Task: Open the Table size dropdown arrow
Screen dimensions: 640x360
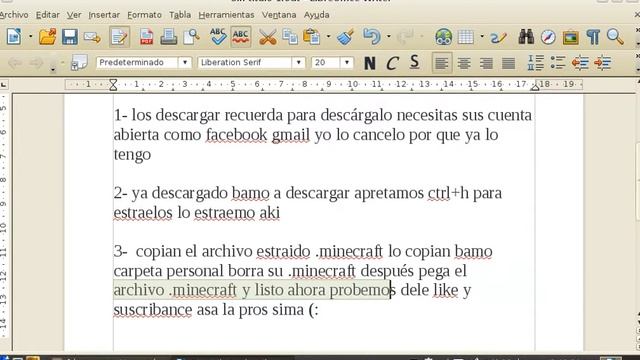Action: point(482,37)
